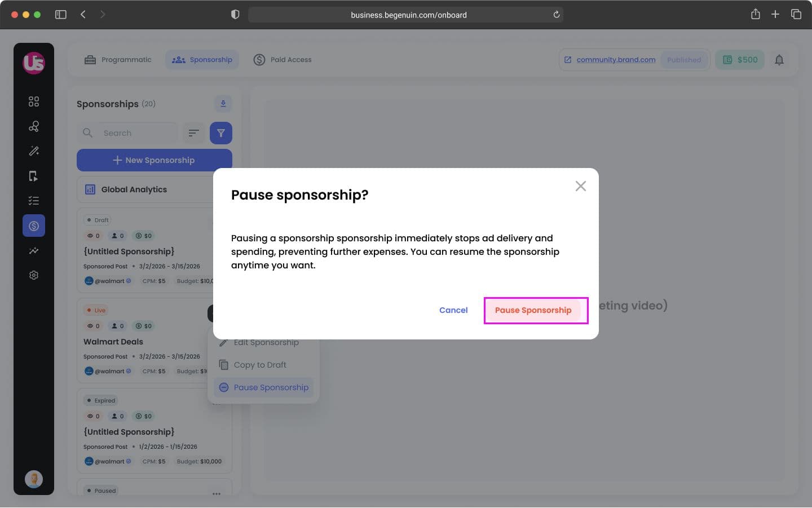Open the settings gear in sidebar
This screenshot has width=812, height=508.
34,275
